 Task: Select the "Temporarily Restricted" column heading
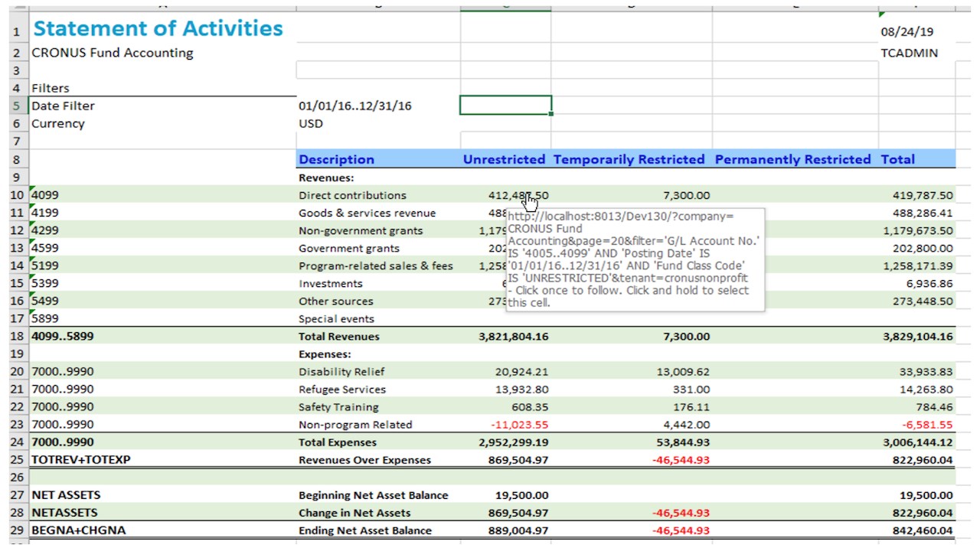[x=629, y=159]
